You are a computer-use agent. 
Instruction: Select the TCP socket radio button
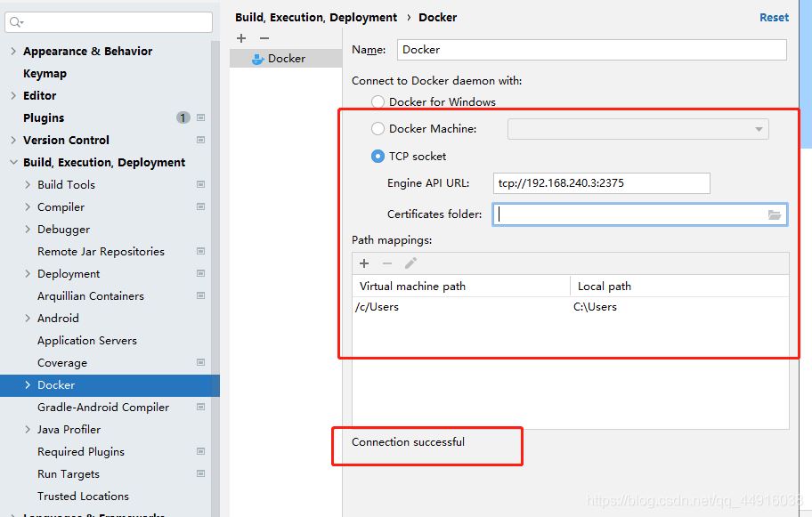click(x=378, y=157)
